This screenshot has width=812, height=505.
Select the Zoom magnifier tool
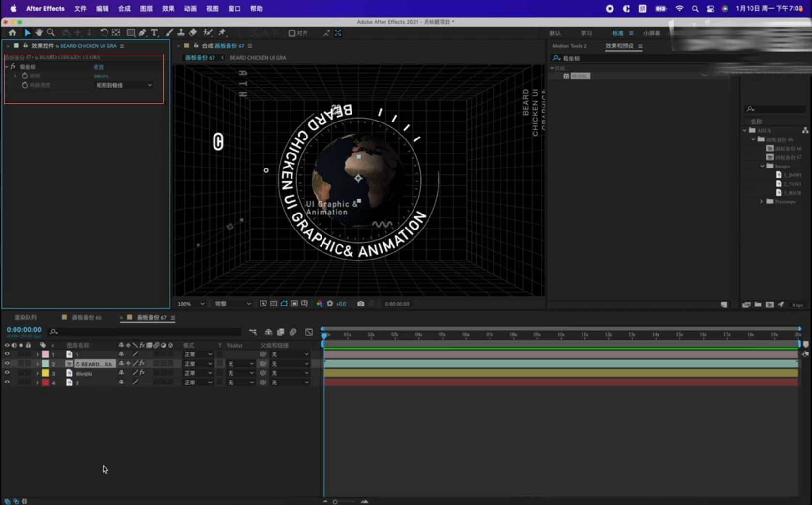[51, 32]
